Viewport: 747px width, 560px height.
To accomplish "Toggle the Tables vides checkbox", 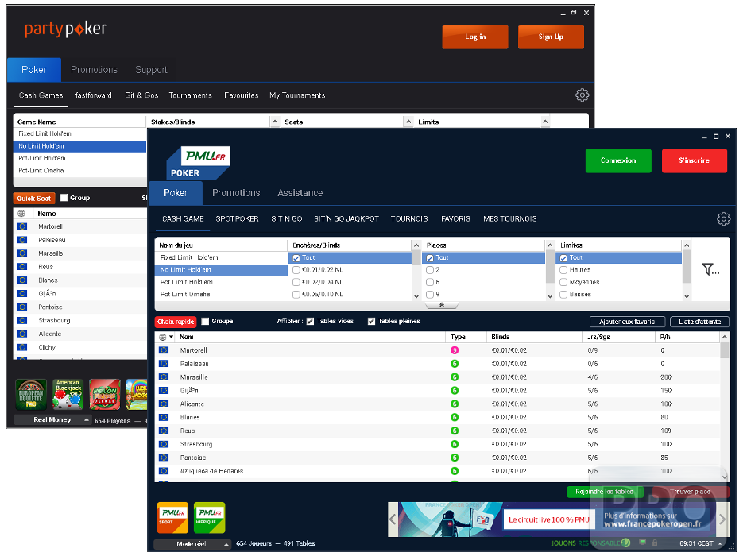I will coord(310,322).
